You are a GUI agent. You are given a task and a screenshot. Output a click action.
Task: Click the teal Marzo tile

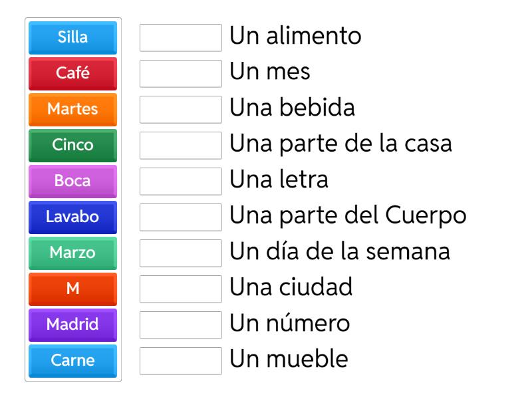click(73, 253)
